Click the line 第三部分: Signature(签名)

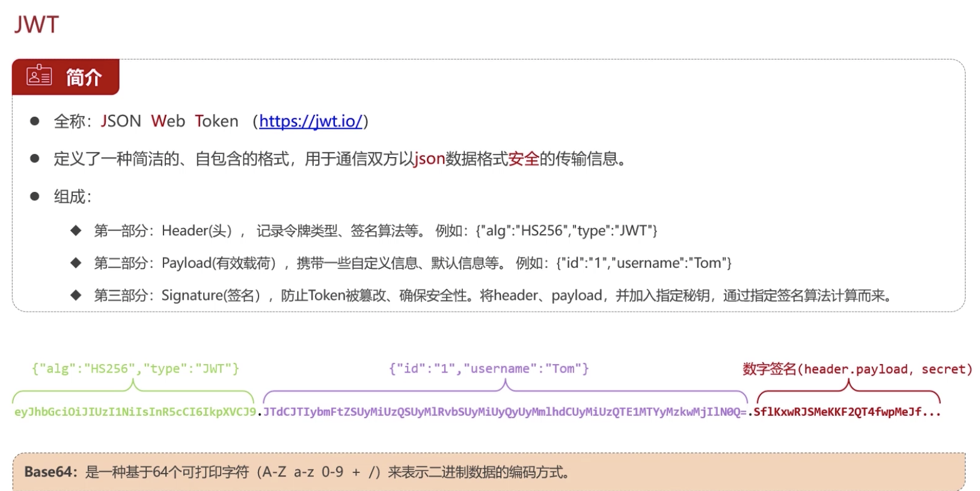493,295
